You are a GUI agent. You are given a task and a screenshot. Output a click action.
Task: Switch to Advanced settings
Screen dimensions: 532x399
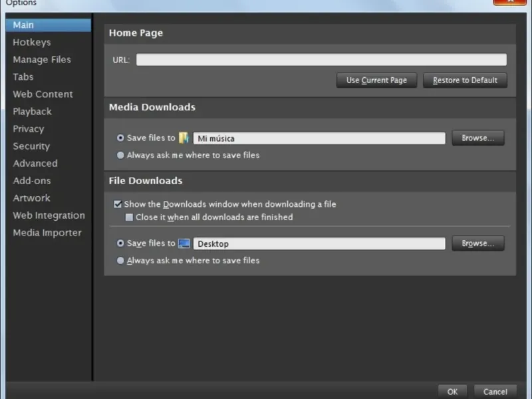[35, 164]
